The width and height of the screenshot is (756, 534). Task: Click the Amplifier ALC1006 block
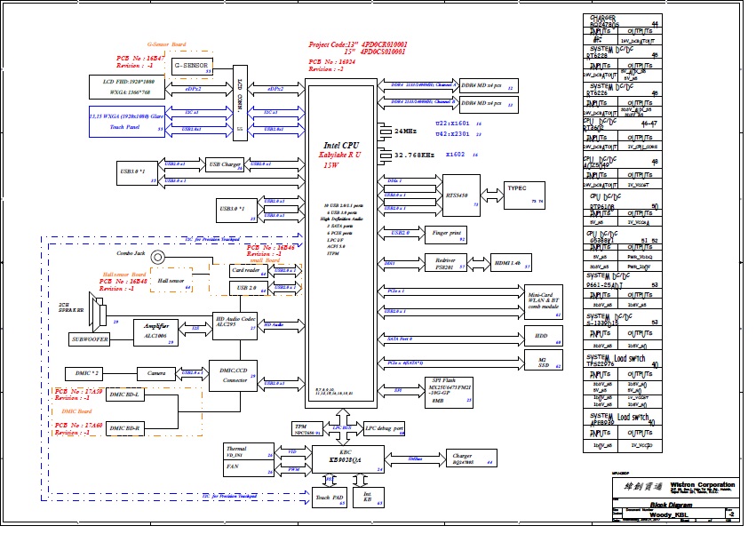(x=155, y=333)
